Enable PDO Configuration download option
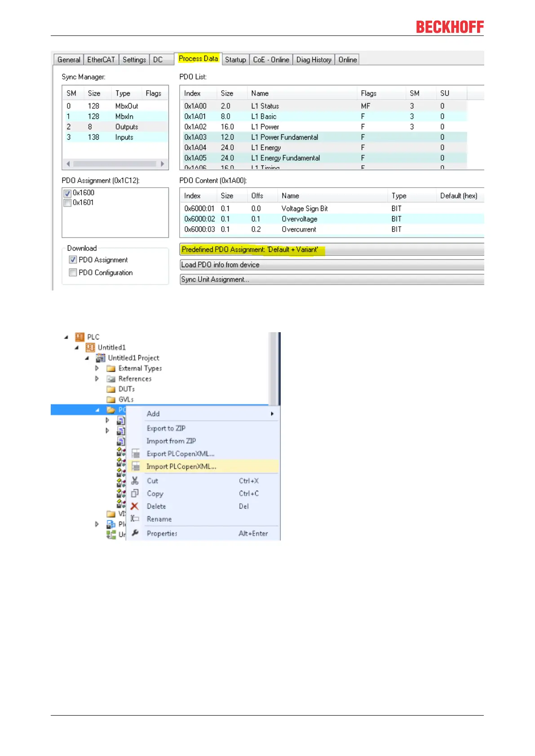 coord(73,272)
